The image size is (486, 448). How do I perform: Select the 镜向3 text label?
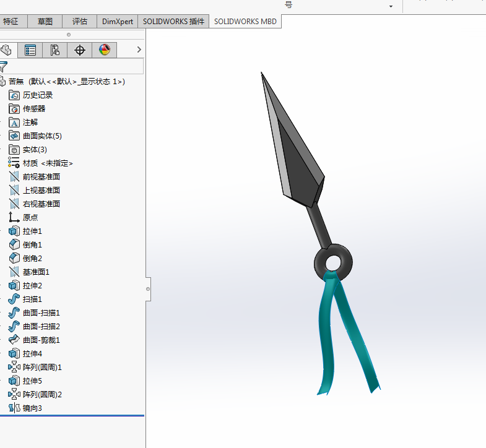(32, 408)
